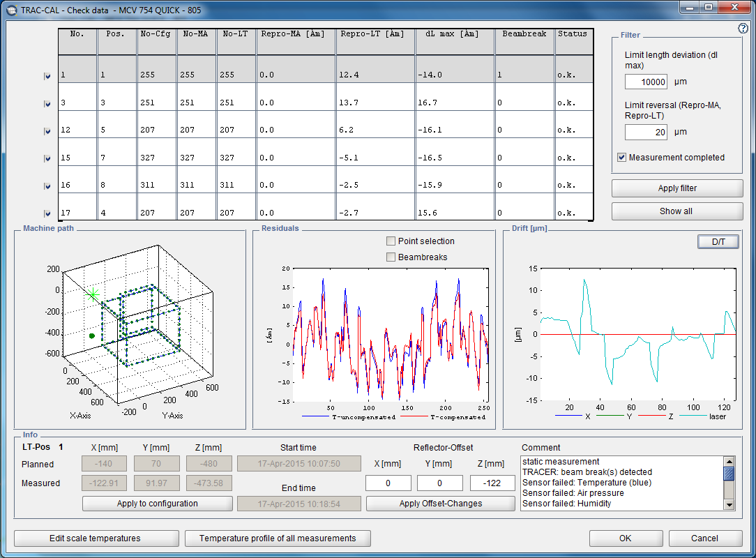Viewport: 756px width, 558px height.
Task: Click the laser legend entry in Drift
Action: pyautogui.click(x=703, y=416)
